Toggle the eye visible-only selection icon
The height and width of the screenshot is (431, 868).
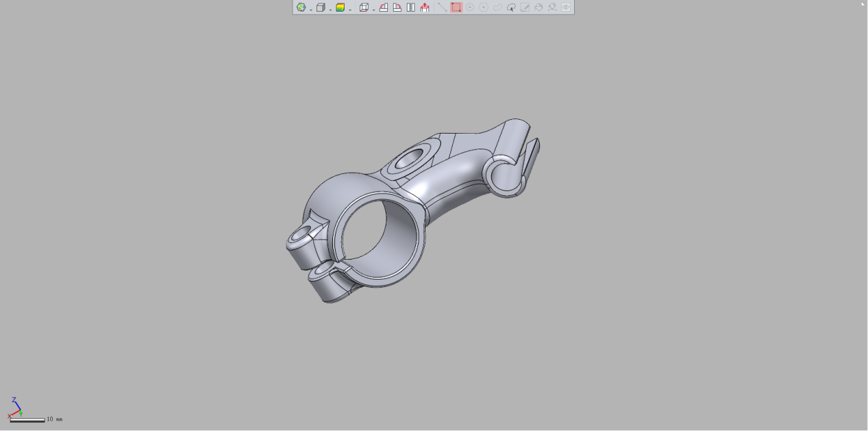point(566,8)
